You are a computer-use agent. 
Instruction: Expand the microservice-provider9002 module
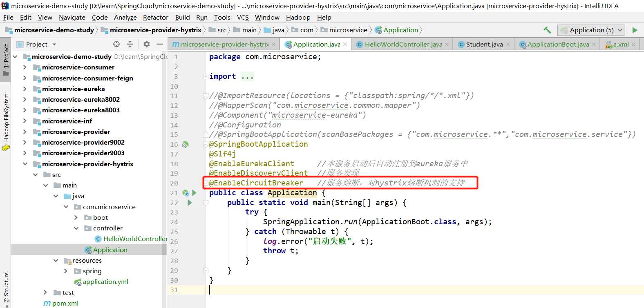(x=25, y=142)
